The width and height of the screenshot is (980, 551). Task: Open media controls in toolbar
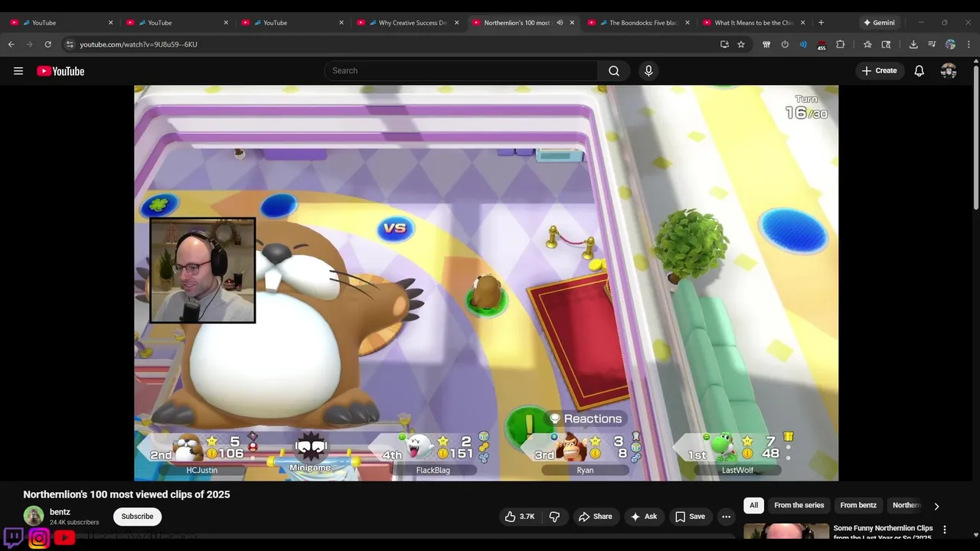932,44
